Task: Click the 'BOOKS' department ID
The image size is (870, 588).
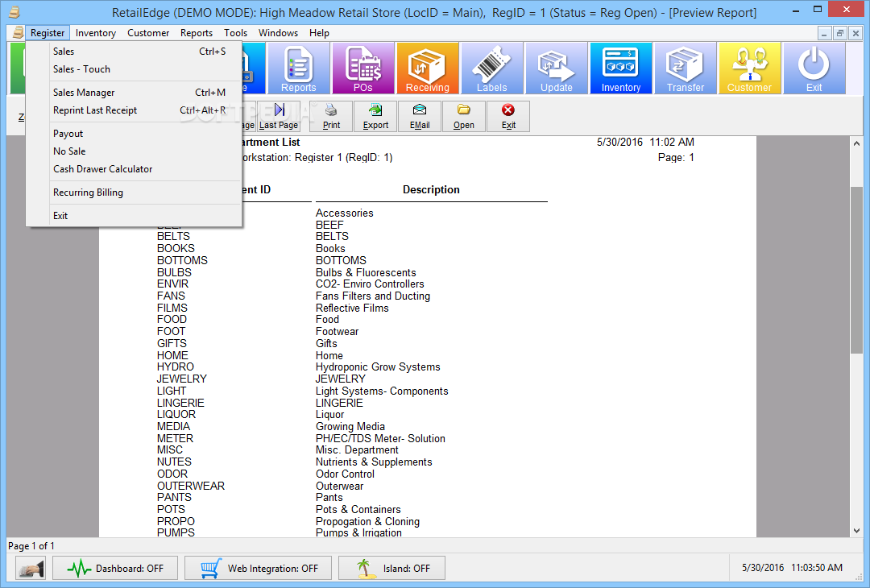Action: 176,249
